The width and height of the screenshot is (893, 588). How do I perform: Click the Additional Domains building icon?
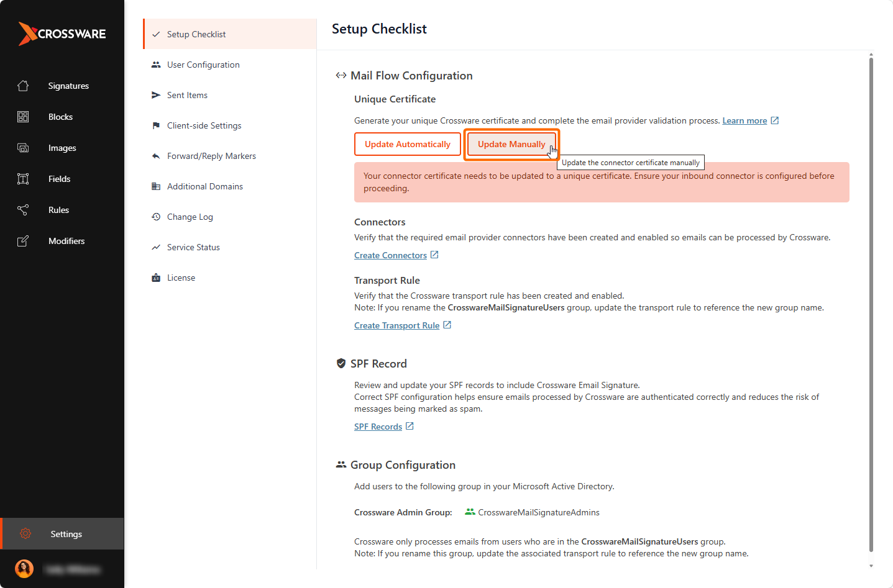156,186
